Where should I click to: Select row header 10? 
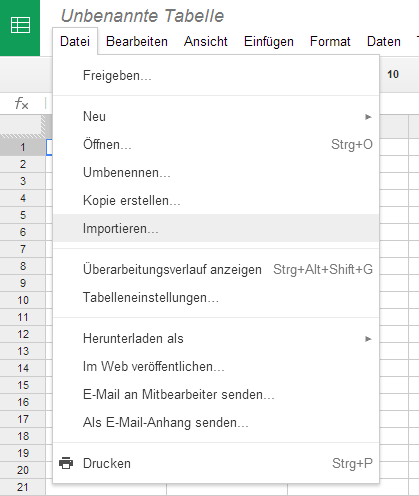tap(23, 300)
